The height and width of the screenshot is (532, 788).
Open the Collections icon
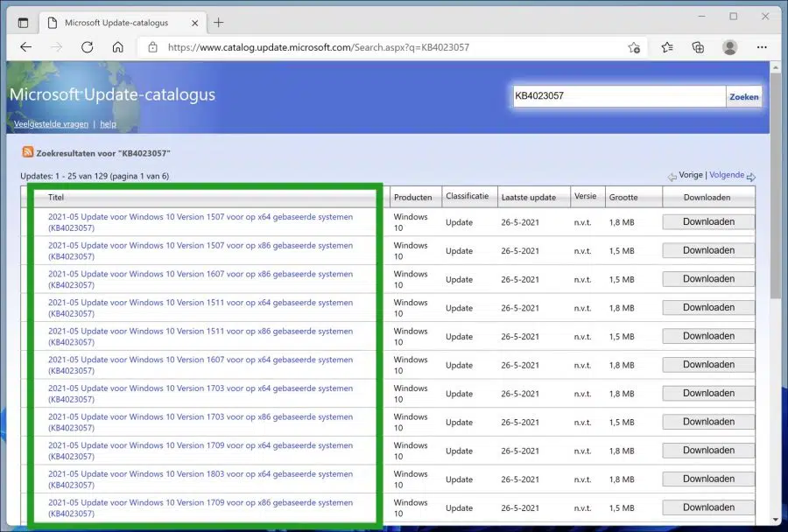click(x=698, y=47)
